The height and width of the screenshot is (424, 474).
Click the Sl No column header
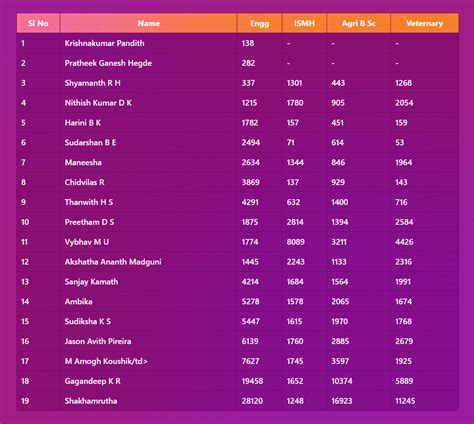(38, 23)
